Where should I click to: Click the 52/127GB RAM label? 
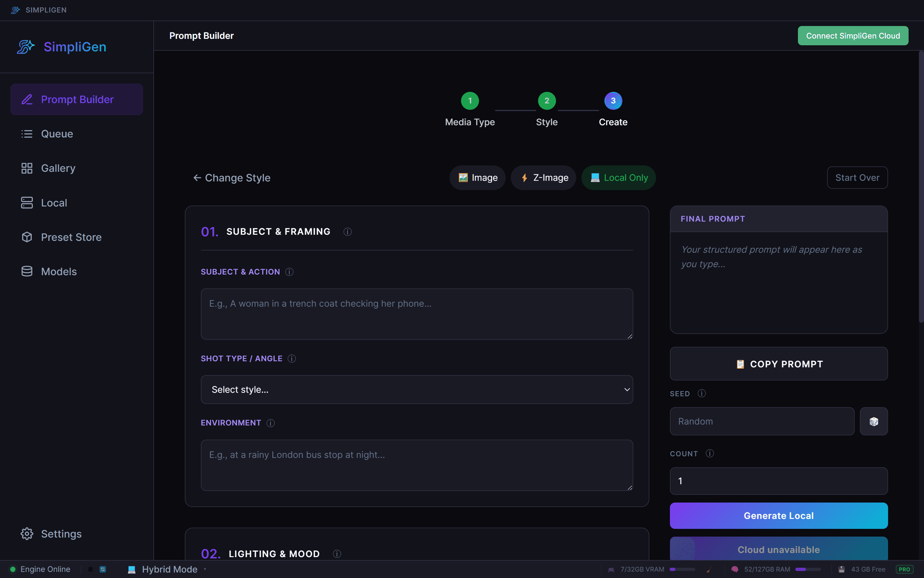[767, 570]
